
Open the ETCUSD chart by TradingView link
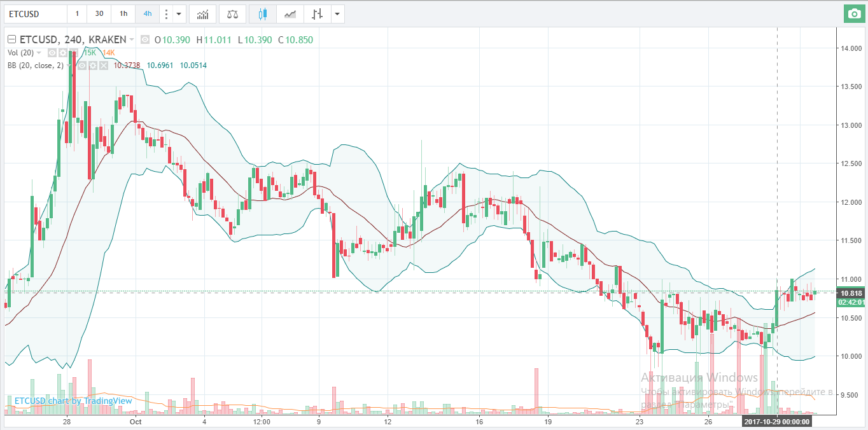(x=73, y=401)
